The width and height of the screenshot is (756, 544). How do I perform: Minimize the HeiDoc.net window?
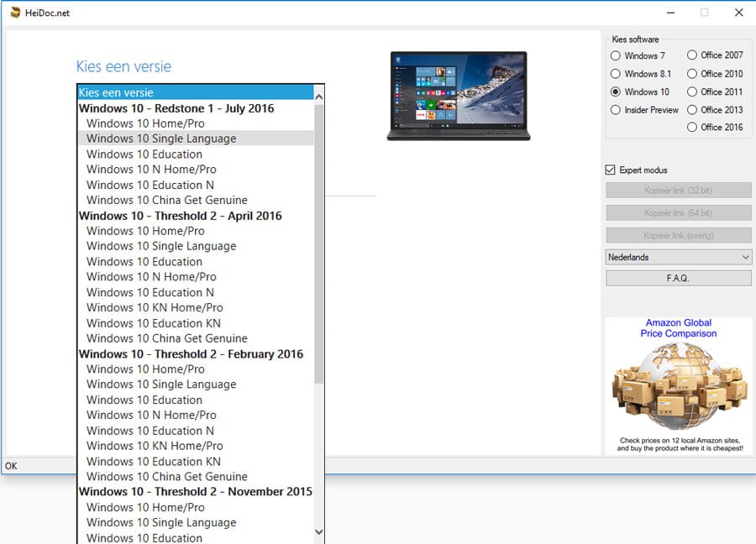point(670,13)
